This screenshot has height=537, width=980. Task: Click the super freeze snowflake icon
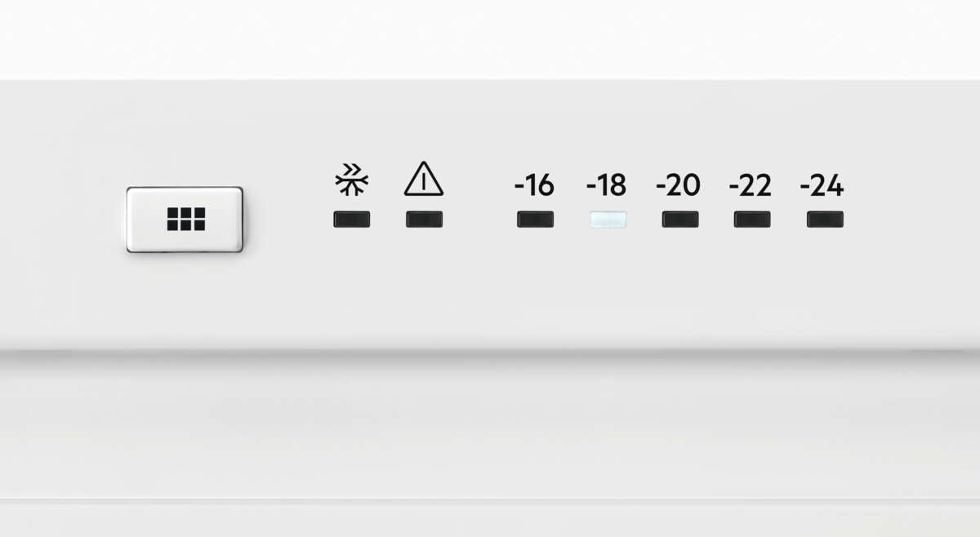pos(352,180)
